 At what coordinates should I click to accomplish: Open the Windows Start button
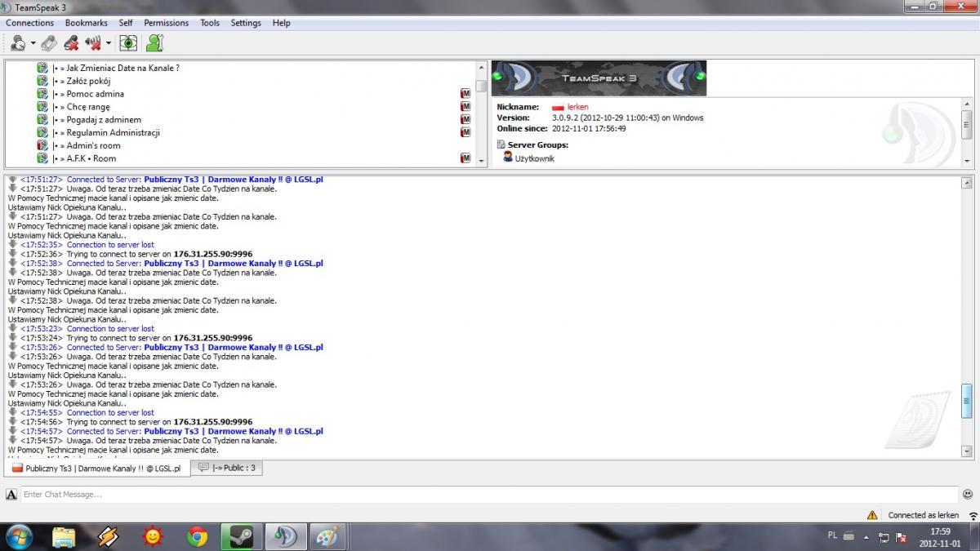18,537
